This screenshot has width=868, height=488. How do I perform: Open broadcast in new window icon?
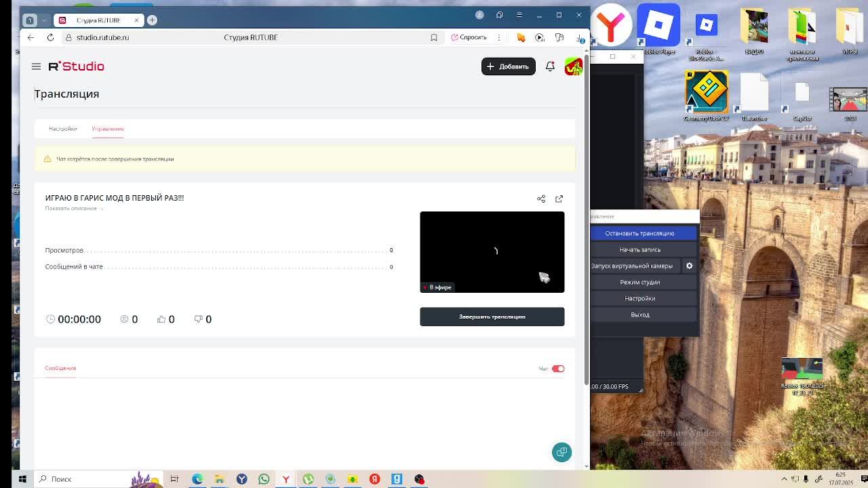tap(559, 199)
